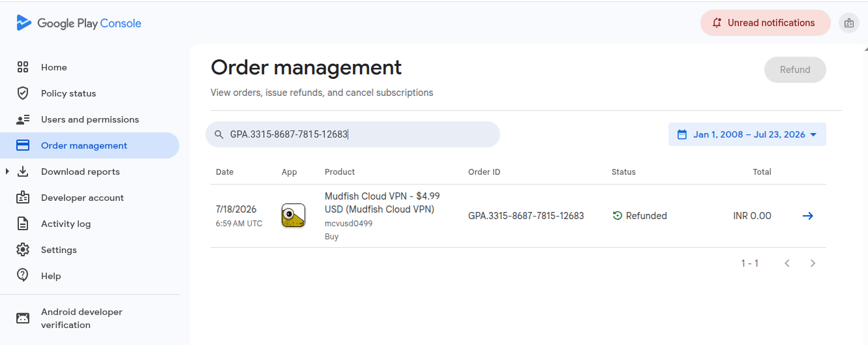Click the Order management page heading
The width and height of the screenshot is (868, 345).
tap(306, 67)
